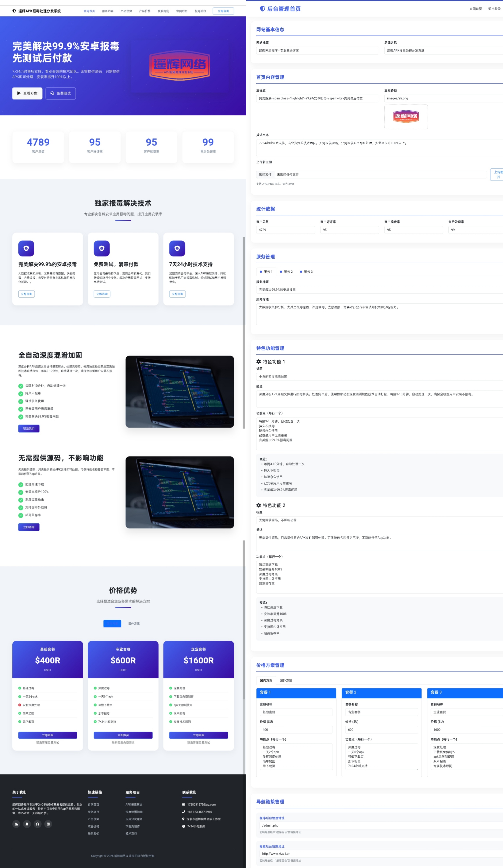Click 立即购买 under the 企业套餐 plan

pos(199,735)
